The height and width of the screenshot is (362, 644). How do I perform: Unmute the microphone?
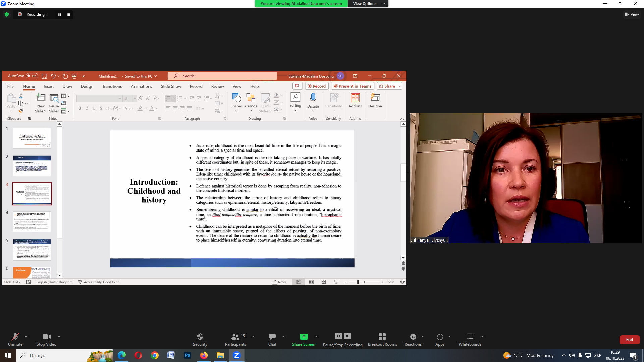[x=15, y=339]
